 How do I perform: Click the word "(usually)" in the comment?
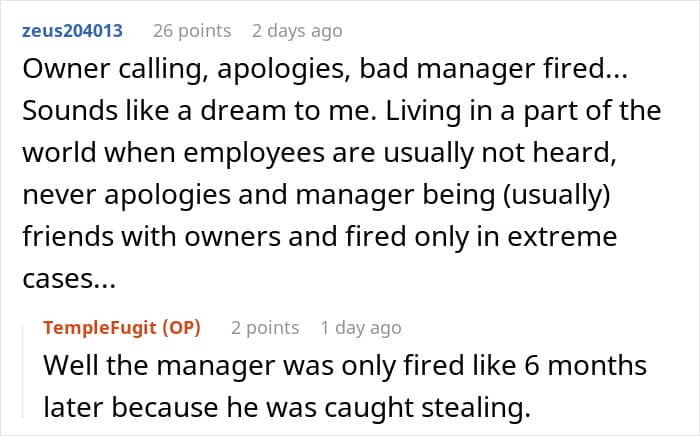coord(557,195)
